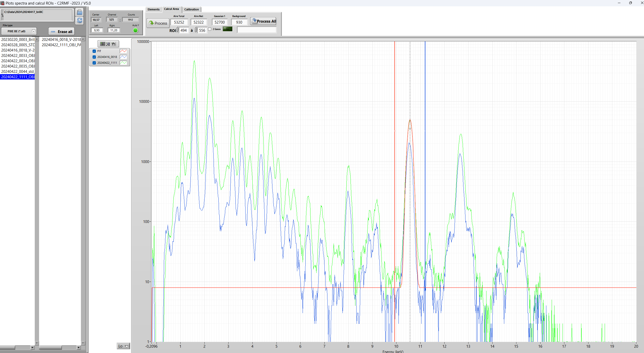Switch to the Elements tab

pyautogui.click(x=153, y=9)
